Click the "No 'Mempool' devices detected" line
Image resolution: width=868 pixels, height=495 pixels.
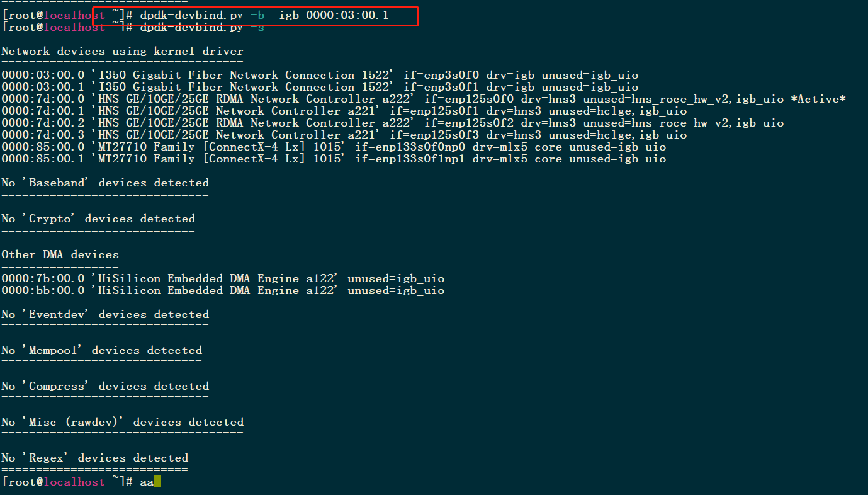click(101, 350)
